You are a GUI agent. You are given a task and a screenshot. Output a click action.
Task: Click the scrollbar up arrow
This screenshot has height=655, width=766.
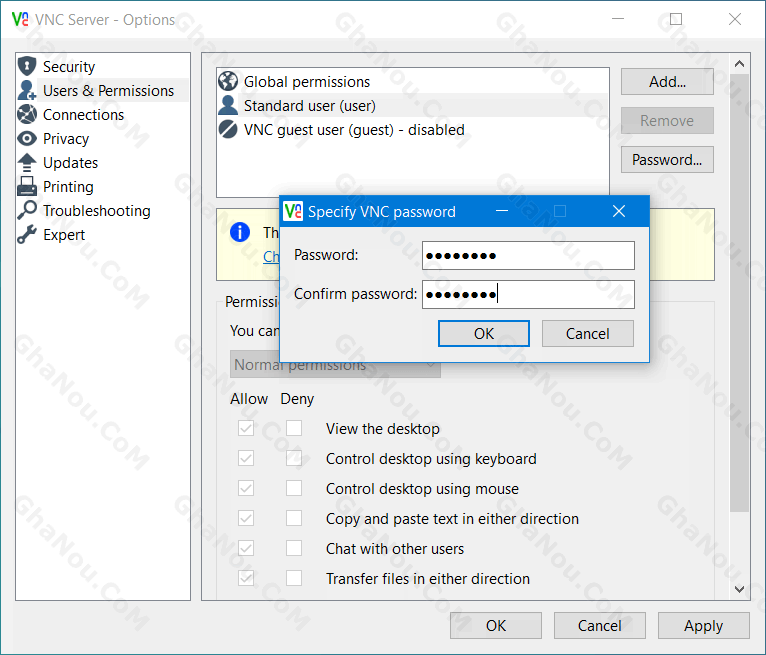[740, 64]
